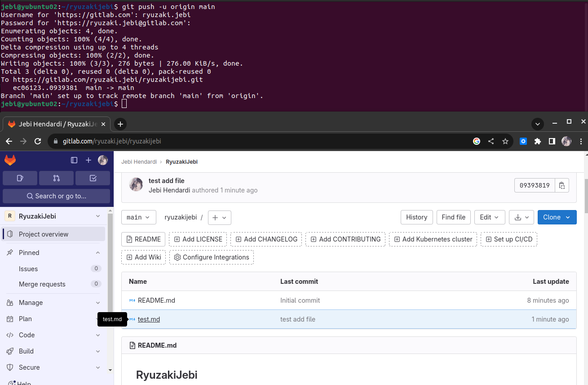Click Add Wiki
This screenshot has width=588, height=385.
click(x=143, y=257)
